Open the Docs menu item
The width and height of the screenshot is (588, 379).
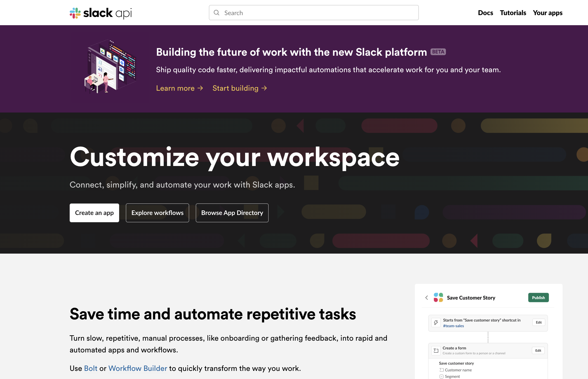tap(485, 13)
